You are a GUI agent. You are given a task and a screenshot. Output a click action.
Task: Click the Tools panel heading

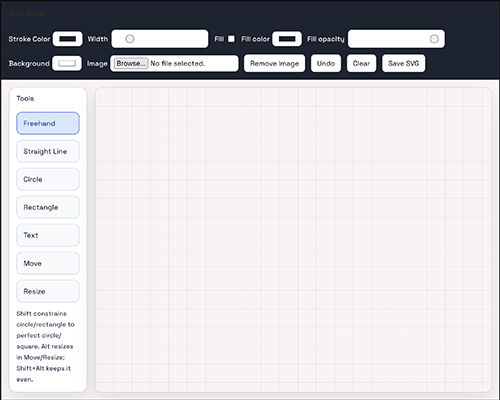[25, 98]
